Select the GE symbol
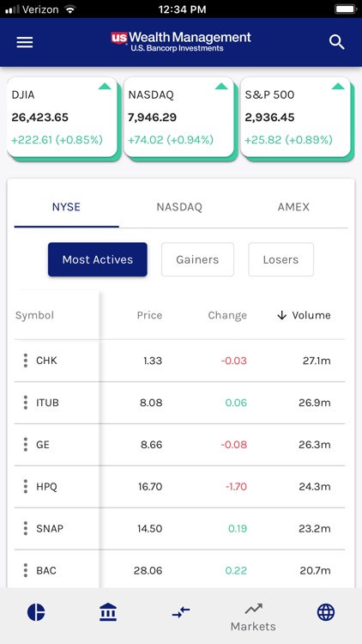The height and width of the screenshot is (644, 362). [43, 445]
